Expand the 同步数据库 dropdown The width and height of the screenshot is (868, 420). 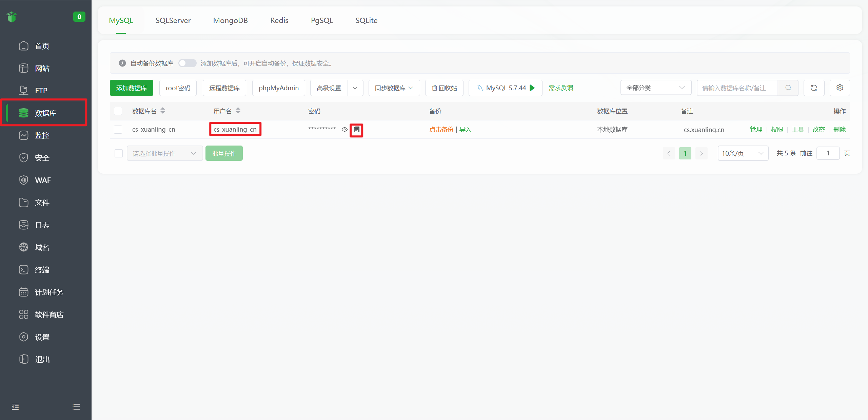pyautogui.click(x=394, y=88)
